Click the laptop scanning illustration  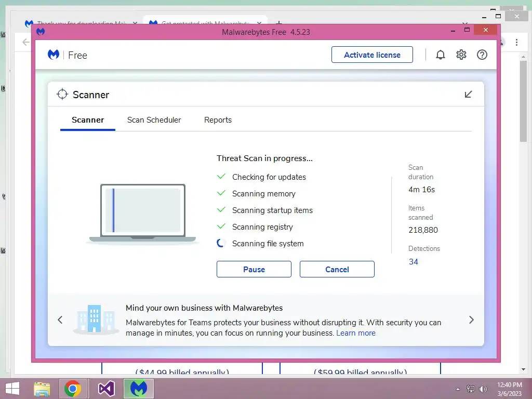pos(143,214)
